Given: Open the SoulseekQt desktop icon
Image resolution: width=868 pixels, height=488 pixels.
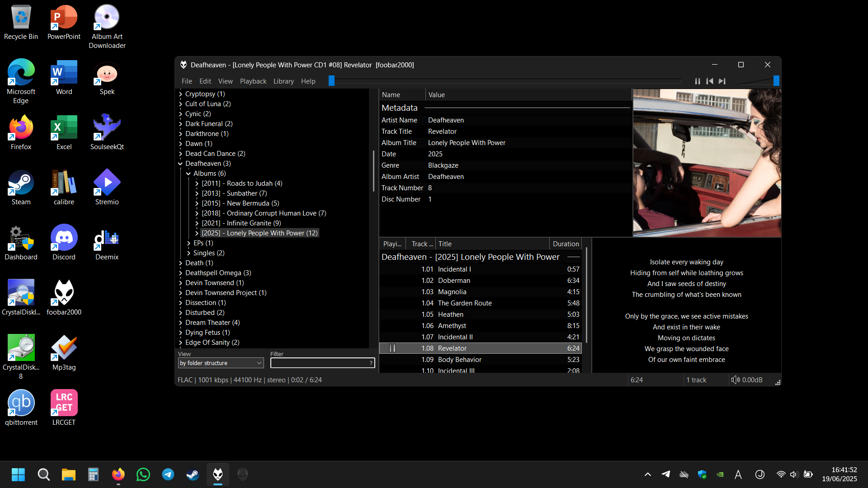Looking at the screenshot, I should (107, 132).
